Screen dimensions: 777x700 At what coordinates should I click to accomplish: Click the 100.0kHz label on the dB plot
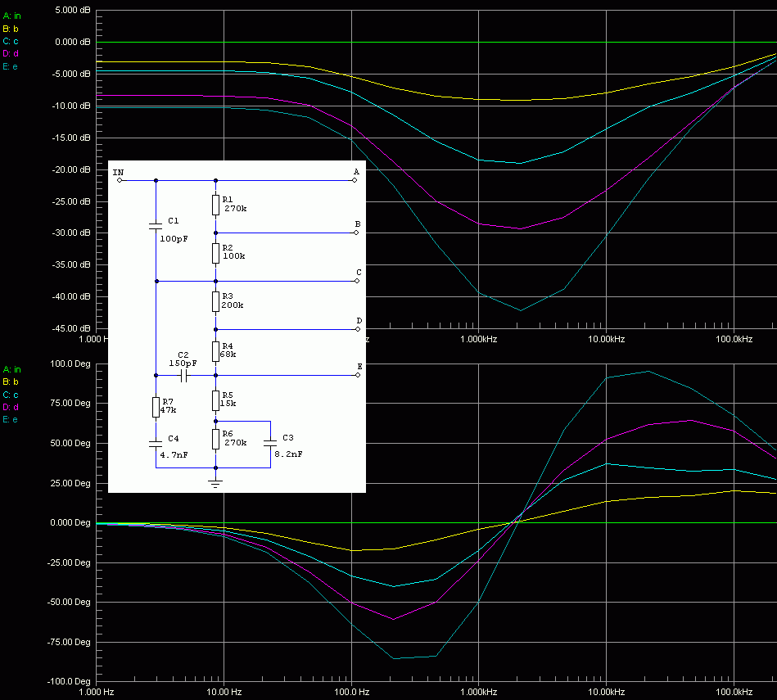coord(734,339)
